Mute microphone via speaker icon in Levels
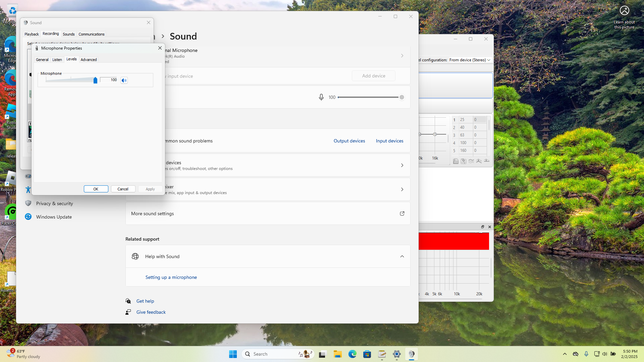 pyautogui.click(x=124, y=80)
